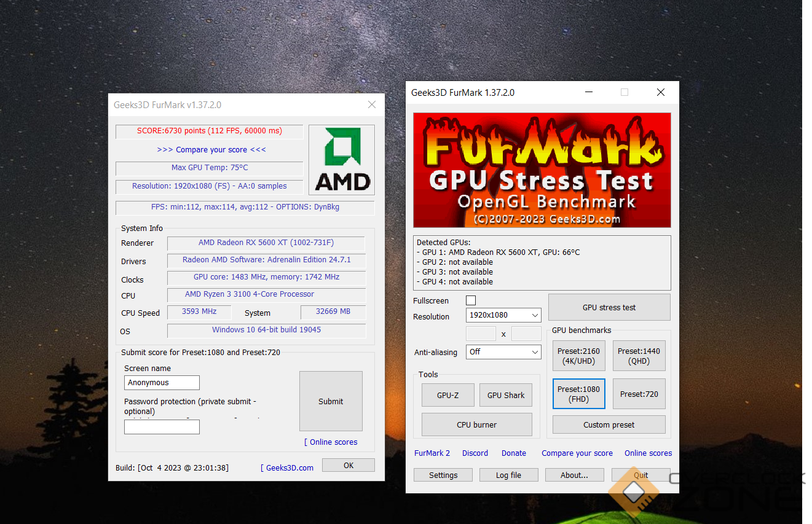The height and width of the screenshot is (524, 812).
Task: Click the OS value Windows 10 64-bit build 19045
Action: pos(266,330)
